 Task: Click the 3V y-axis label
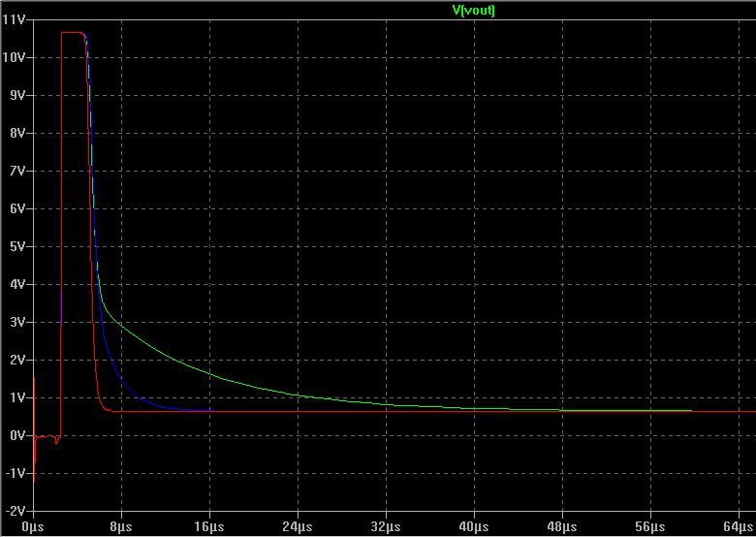click(x=16, y=322)
